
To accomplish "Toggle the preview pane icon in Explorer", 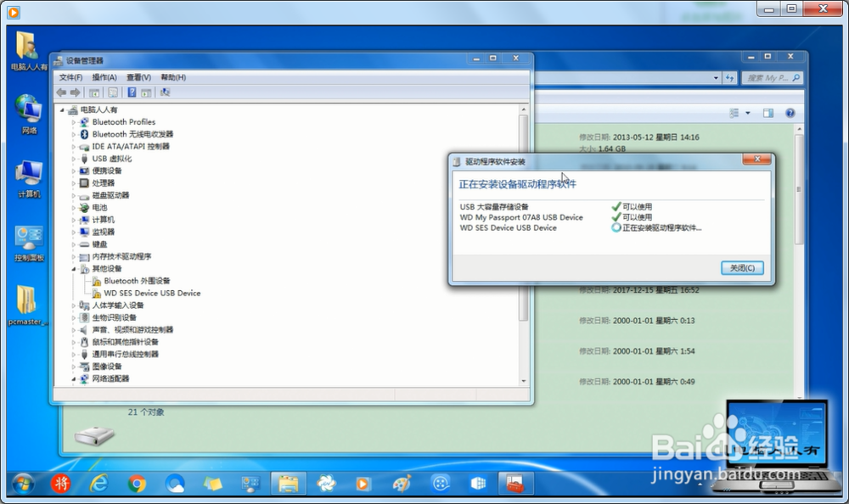I will 767,113.
